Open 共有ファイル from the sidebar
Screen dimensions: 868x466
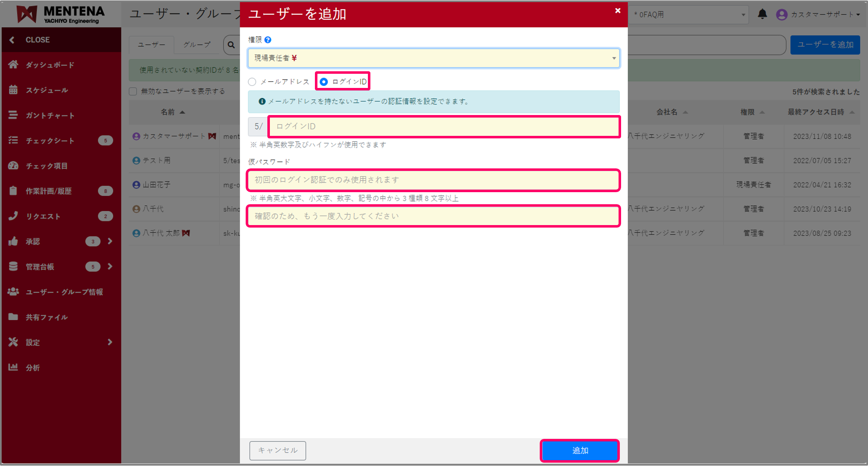[46, 317]
